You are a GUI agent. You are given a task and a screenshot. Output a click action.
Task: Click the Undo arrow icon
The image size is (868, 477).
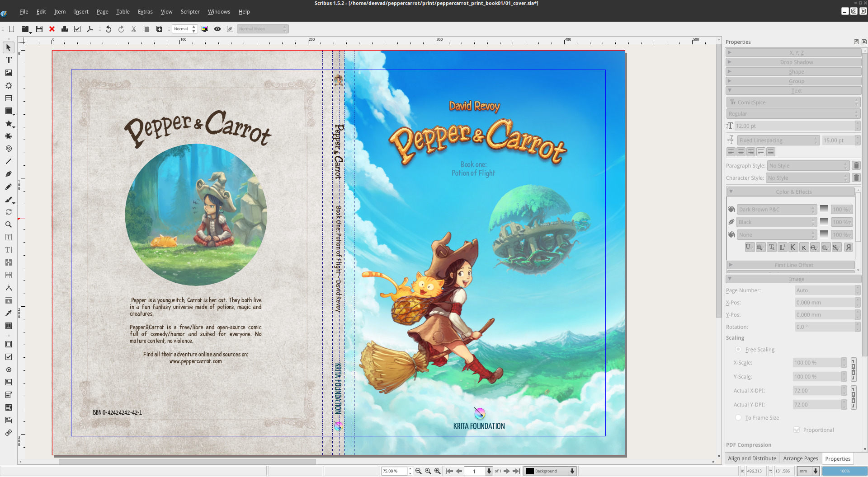pos(108,29)
